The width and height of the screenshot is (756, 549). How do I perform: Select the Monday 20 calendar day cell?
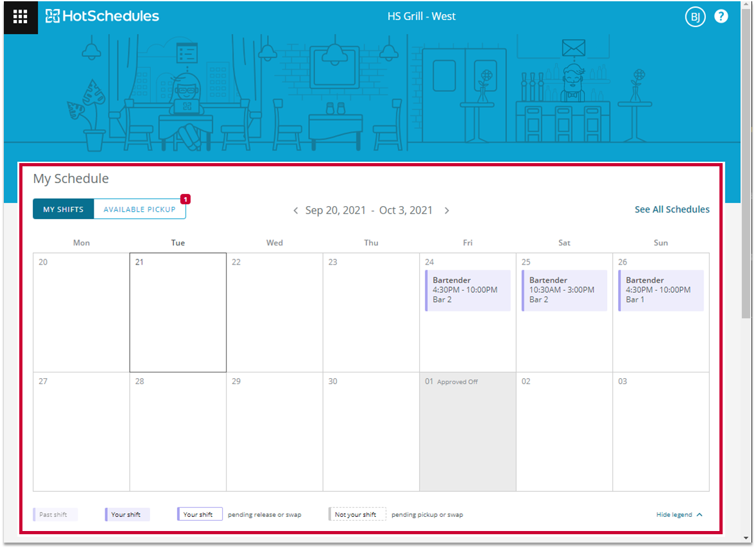(82, 312)
